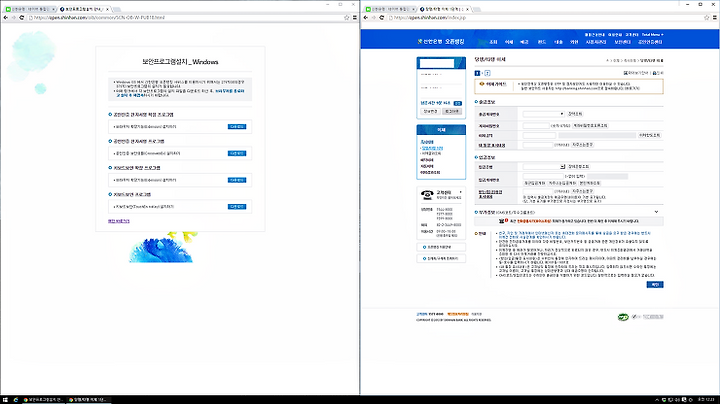Click the green WA certification badge
The width and height of the screenshot is (720, 404).
pos(623,317)
